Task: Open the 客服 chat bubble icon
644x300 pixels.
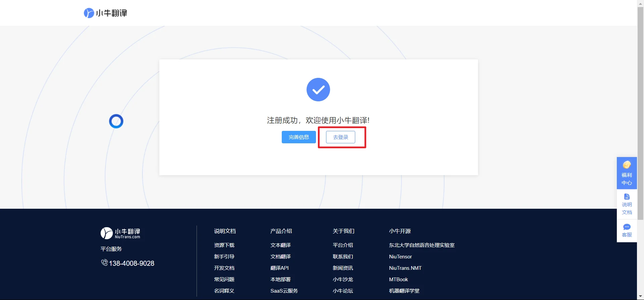Action: tap(627, 227)
